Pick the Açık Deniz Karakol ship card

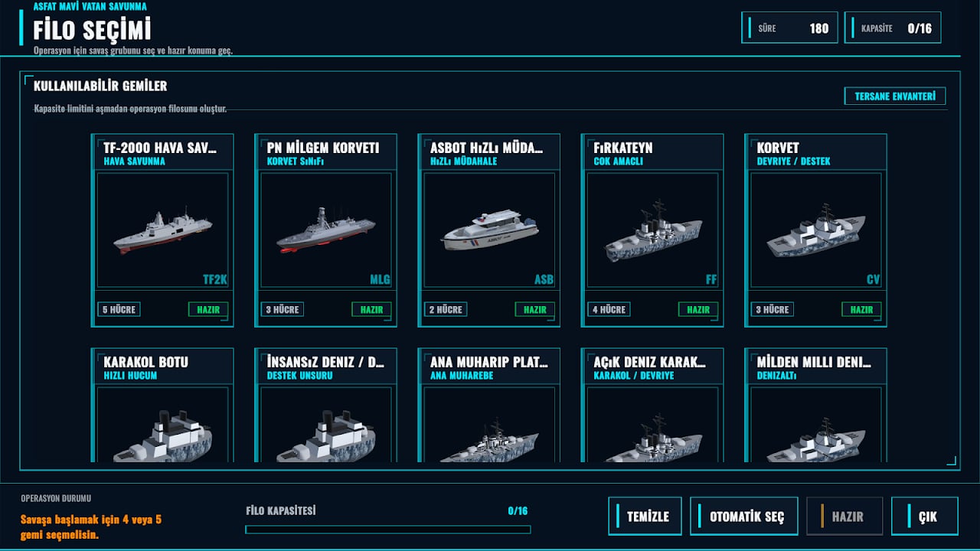[x=652, y=406]
